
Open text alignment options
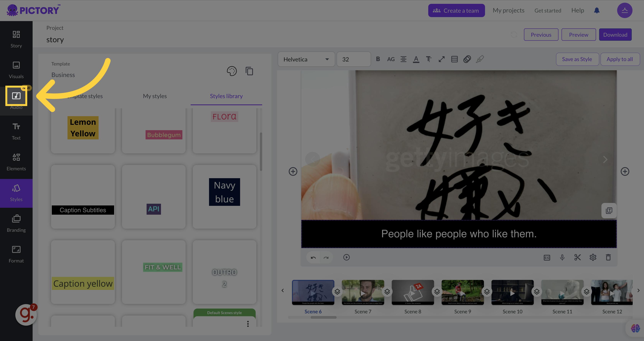404,59
